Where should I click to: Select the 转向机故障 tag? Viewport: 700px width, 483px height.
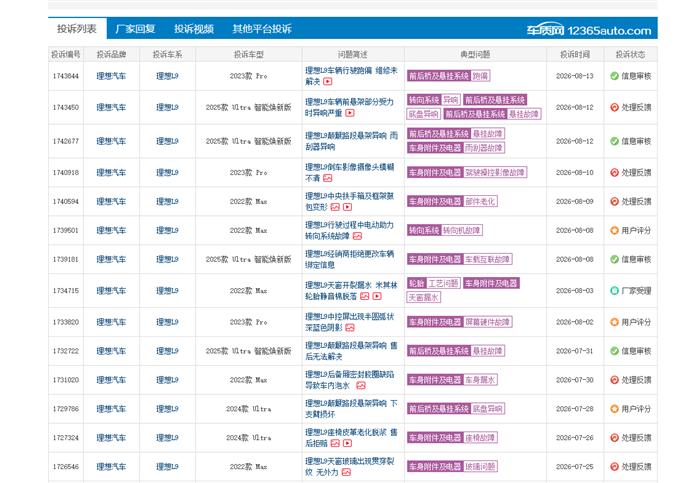462,230
